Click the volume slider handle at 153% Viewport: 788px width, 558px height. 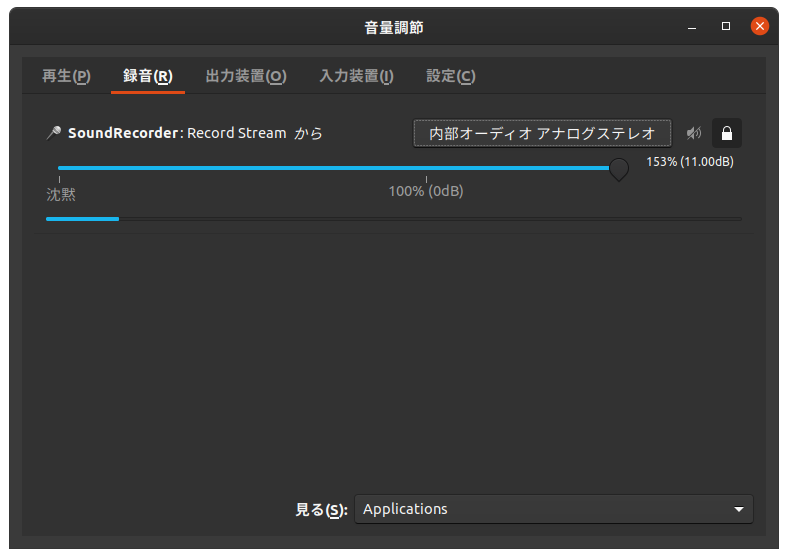[619, 169]
